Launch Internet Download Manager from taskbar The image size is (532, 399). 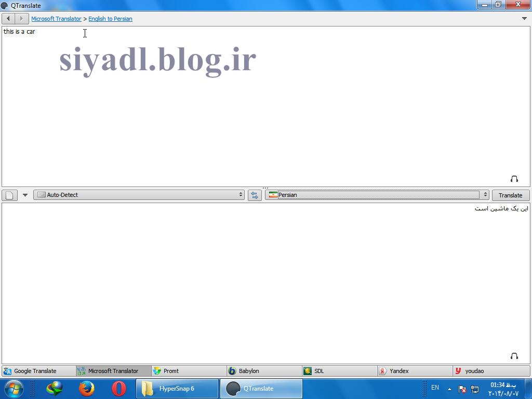tap(55, 389)
